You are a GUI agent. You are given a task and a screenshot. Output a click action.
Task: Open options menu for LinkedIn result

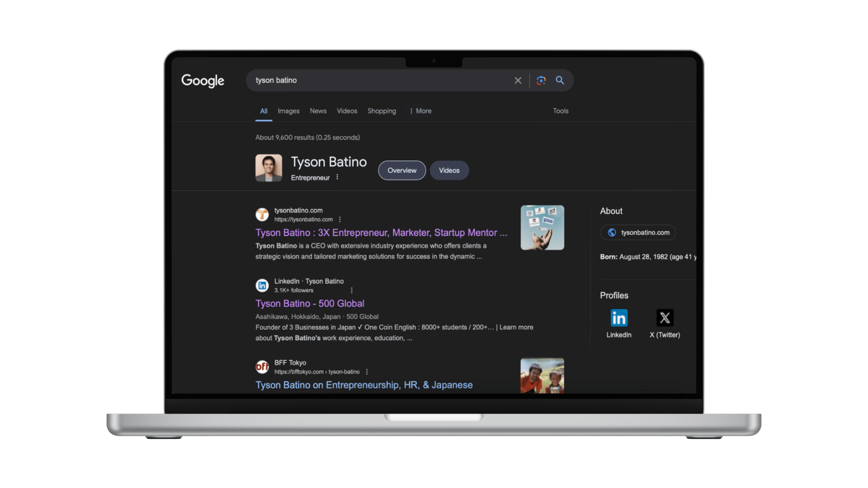pos(352,291)
